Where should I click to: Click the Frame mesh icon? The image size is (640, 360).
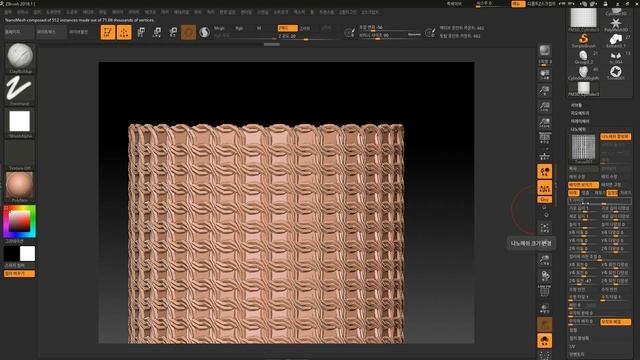544,228
